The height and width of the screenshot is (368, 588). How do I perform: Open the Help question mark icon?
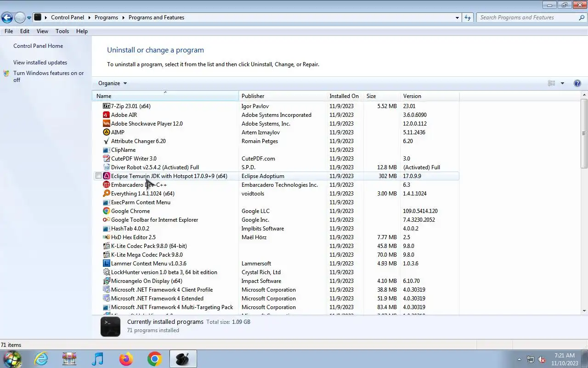pyautogui.click(x=577, y=83)
